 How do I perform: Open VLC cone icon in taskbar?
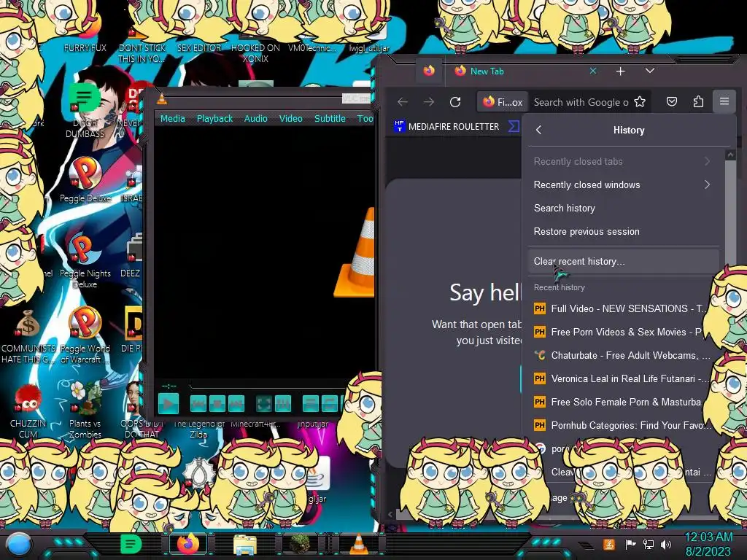[x=359, y=544]
